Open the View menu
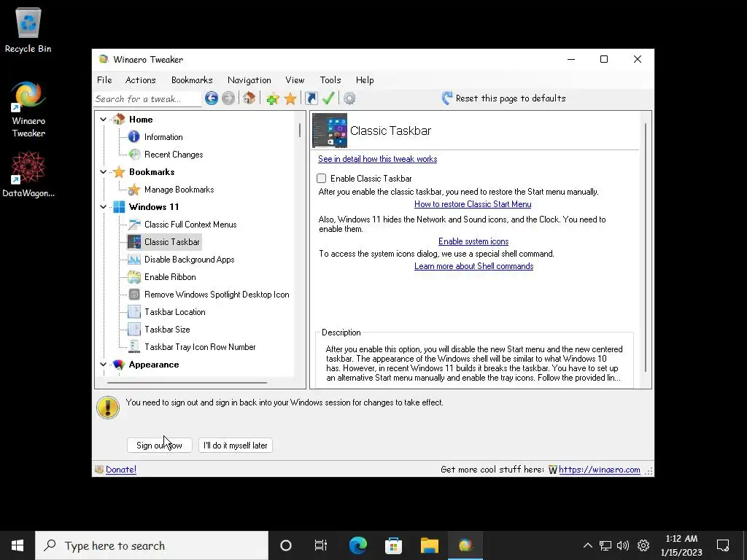 295,80
